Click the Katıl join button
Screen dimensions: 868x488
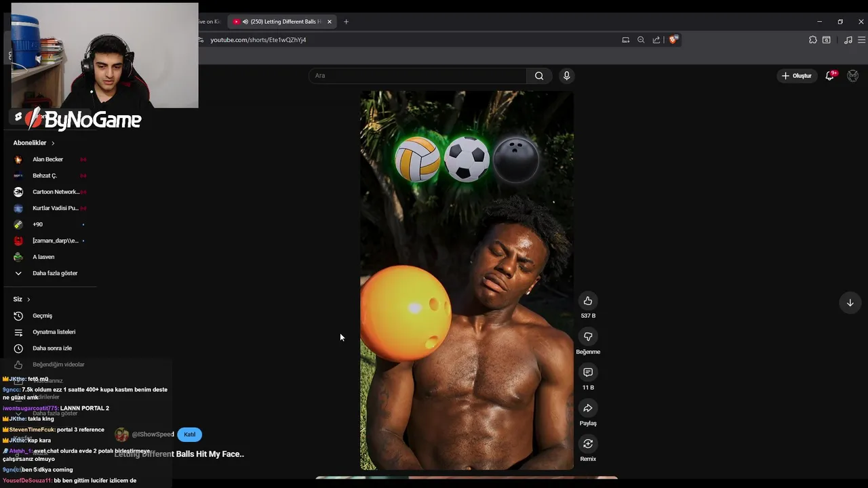click(x=189, y=434)
